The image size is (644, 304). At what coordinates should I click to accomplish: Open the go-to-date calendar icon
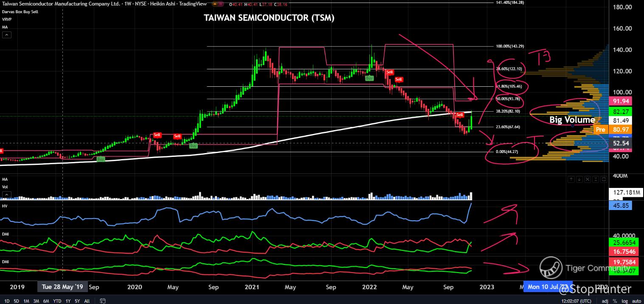pyautogui.click(x=102, y=301)
